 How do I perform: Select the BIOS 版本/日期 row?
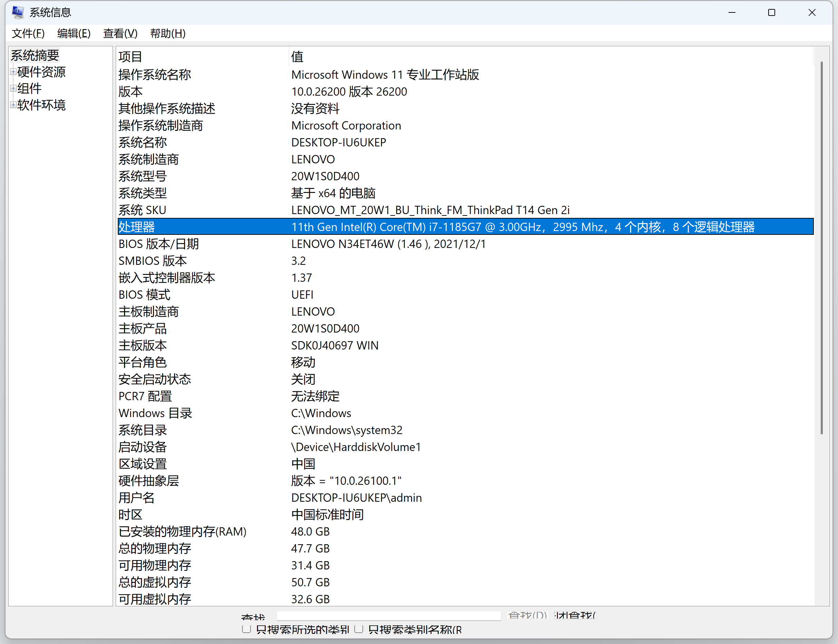coord(268,244)
